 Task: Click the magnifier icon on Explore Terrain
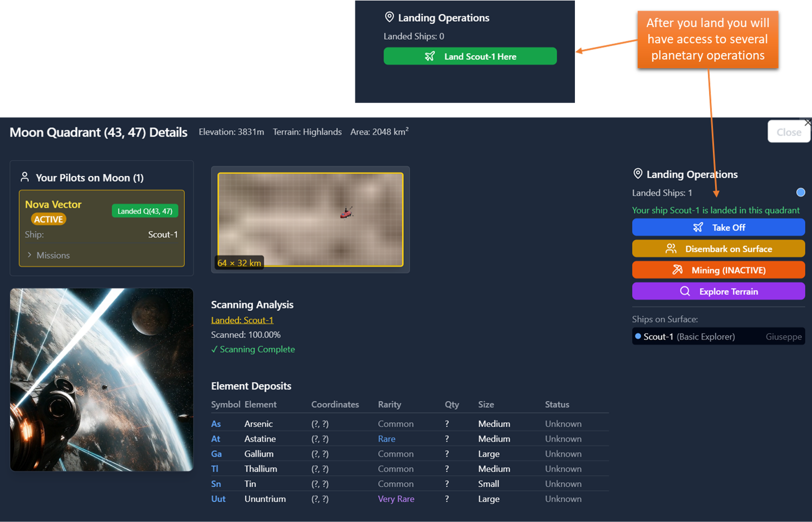point(685,291)
